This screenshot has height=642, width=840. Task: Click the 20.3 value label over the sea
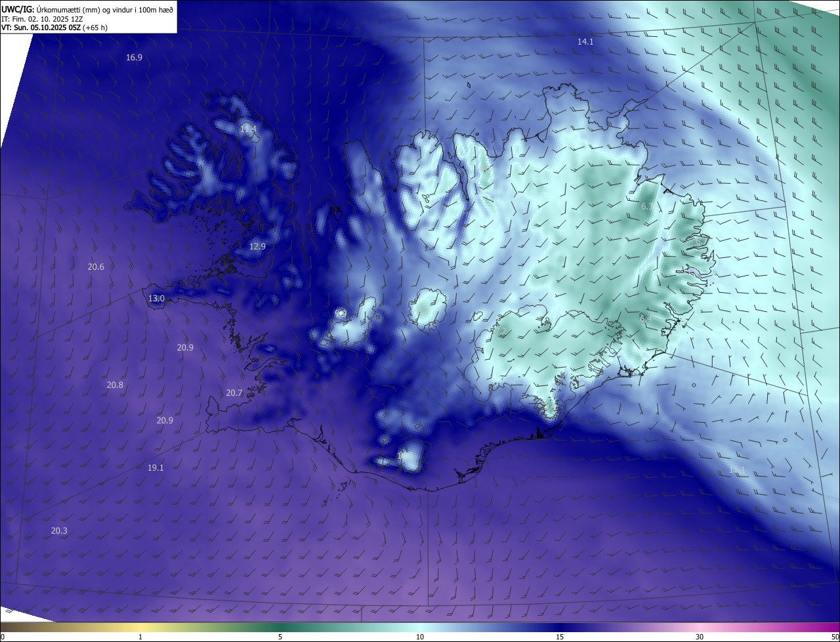(59, 530)
